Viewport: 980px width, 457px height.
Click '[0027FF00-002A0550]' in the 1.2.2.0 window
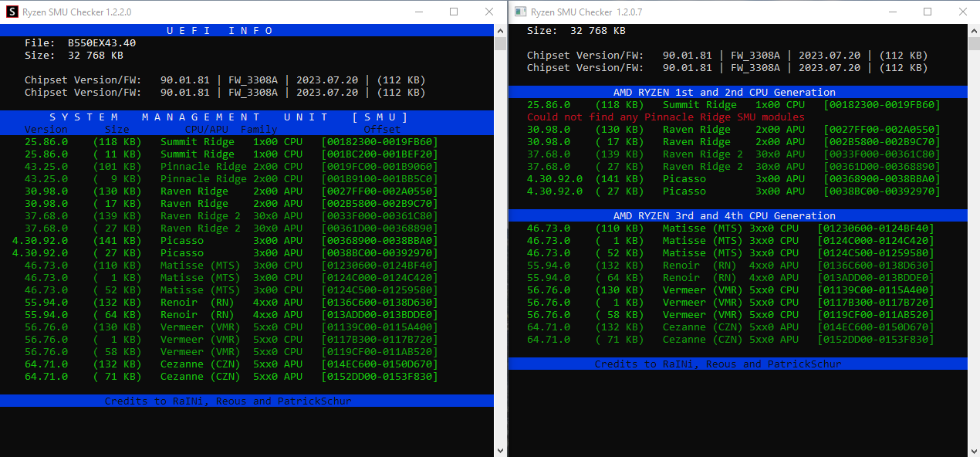[x=380, y=191]
